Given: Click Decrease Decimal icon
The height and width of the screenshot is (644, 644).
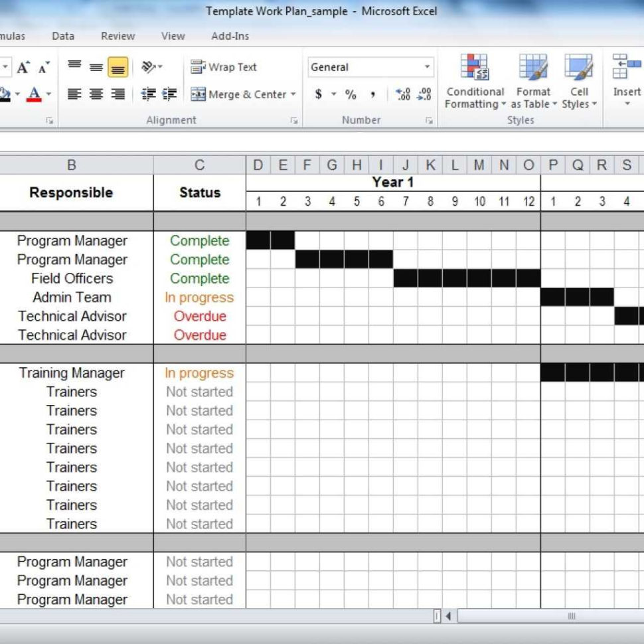Looking at the screenshot, I should (424, 94).
